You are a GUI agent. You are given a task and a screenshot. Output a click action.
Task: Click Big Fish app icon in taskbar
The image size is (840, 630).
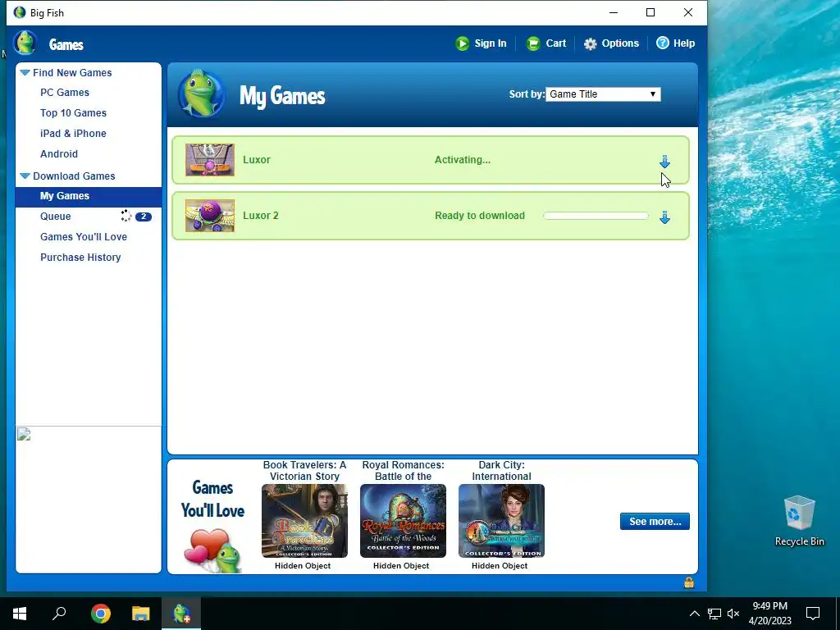tap(181, 614)
